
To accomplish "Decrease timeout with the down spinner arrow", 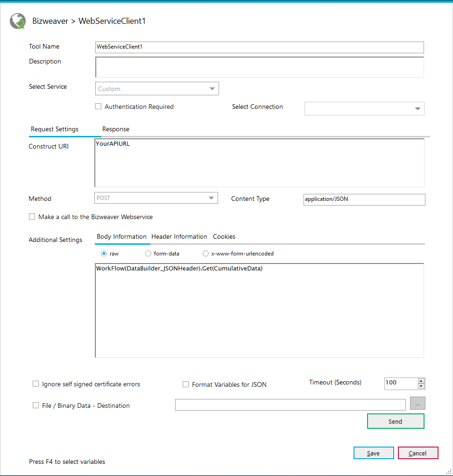I will pyautogui.click(x=421, y=386).
